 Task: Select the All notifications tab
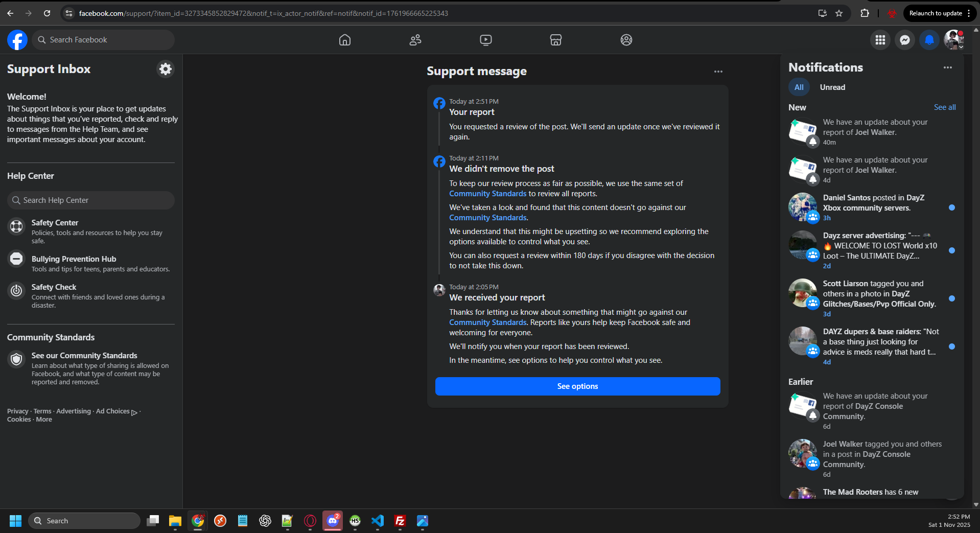click(799, 87)
